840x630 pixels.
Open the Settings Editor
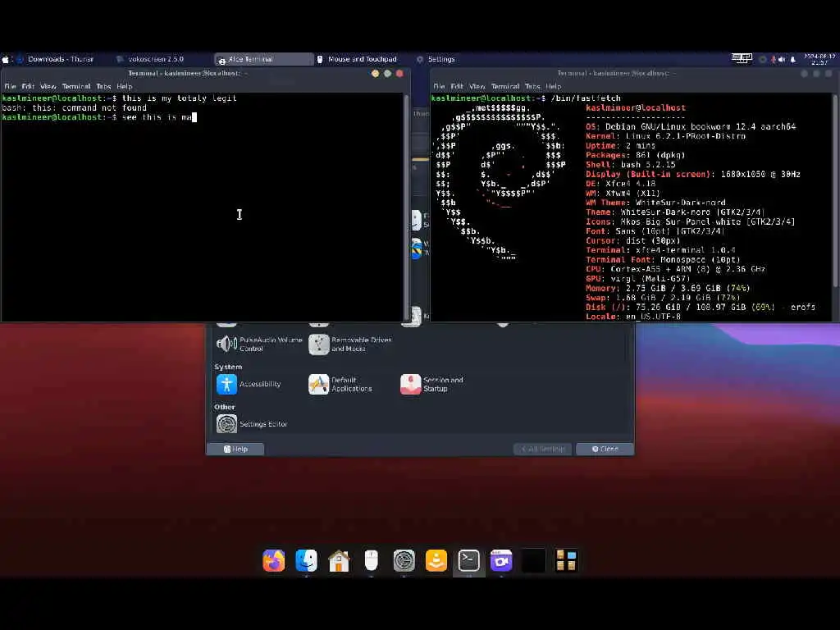[x=252, y=424]
